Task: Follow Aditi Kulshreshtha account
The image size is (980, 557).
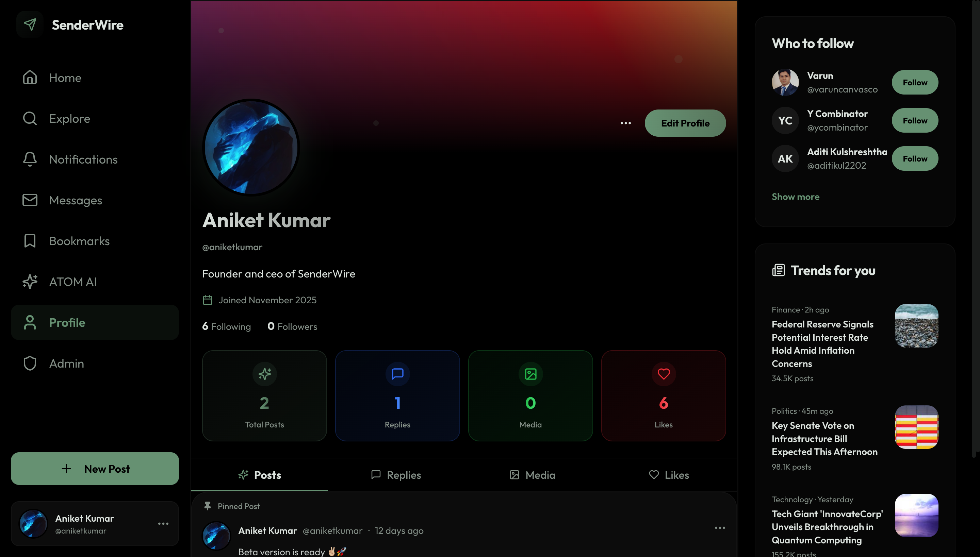Action: coord(915,158)
